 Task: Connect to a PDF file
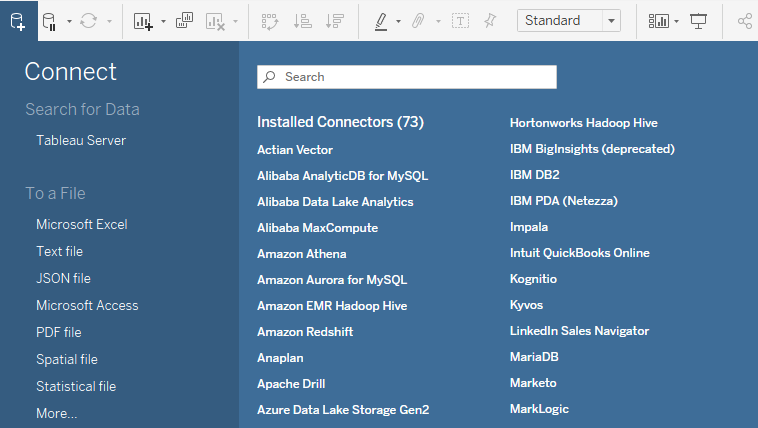[x=58, y=333]
